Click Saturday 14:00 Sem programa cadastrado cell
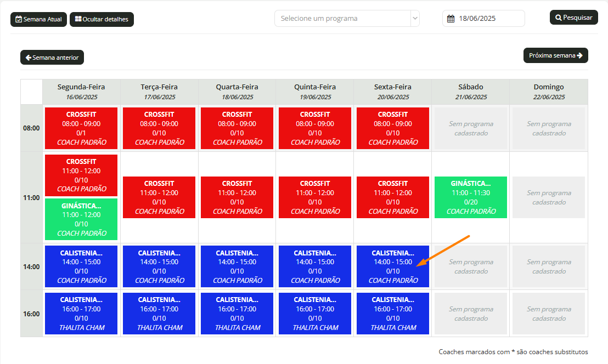 [471, 266]
